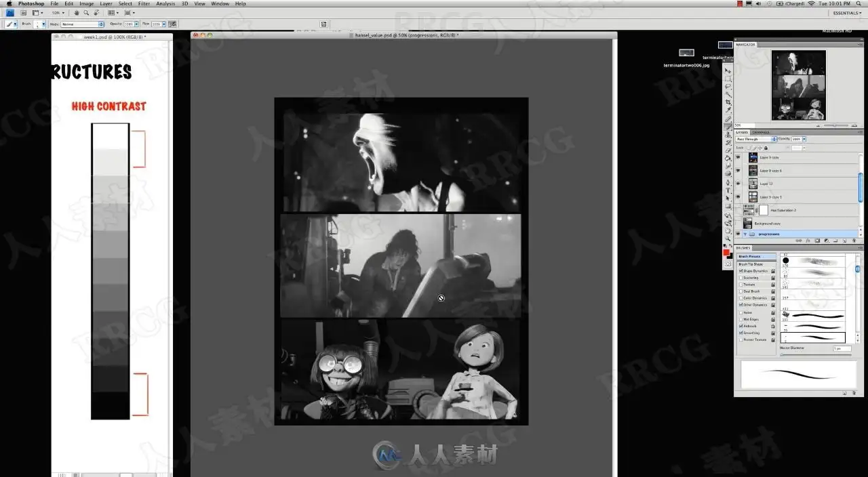
Task: Select the Eyedropper tool
Action: [728, 110]
